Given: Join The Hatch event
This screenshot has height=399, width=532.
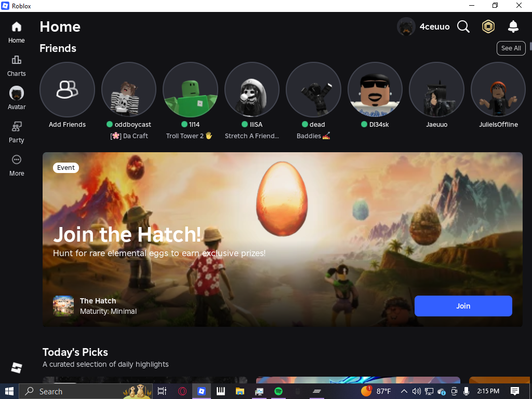Looking at the screenshot, I should 463,306.
